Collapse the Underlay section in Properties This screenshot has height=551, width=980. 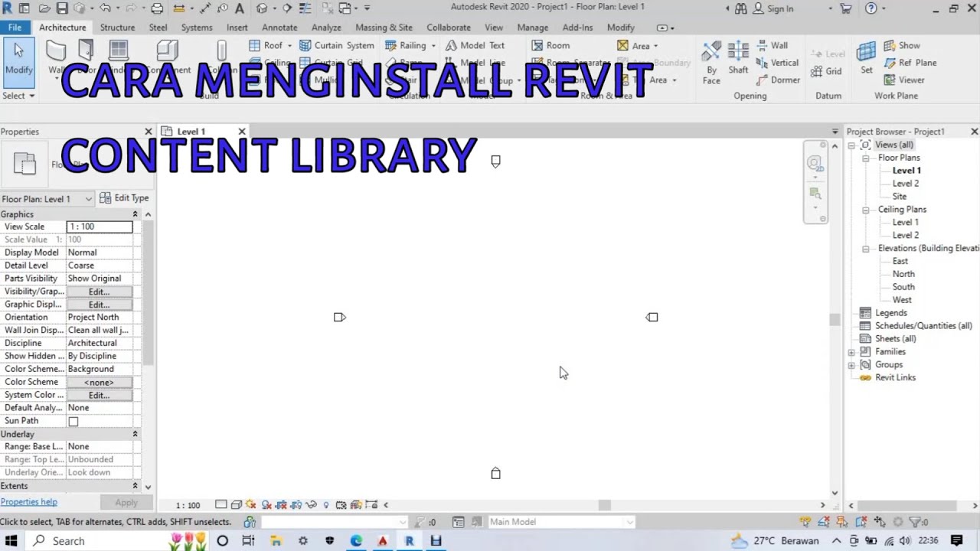click(136, 434)
